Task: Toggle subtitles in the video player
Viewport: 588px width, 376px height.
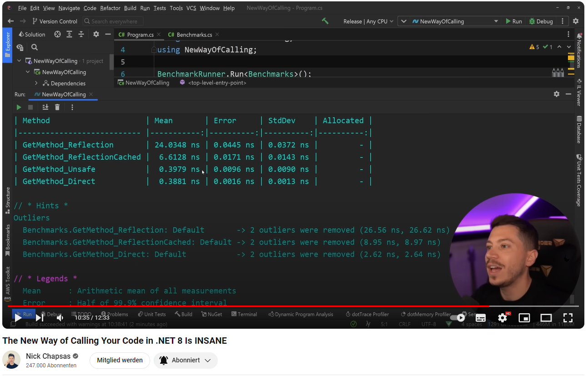Action: click(481, 317)
